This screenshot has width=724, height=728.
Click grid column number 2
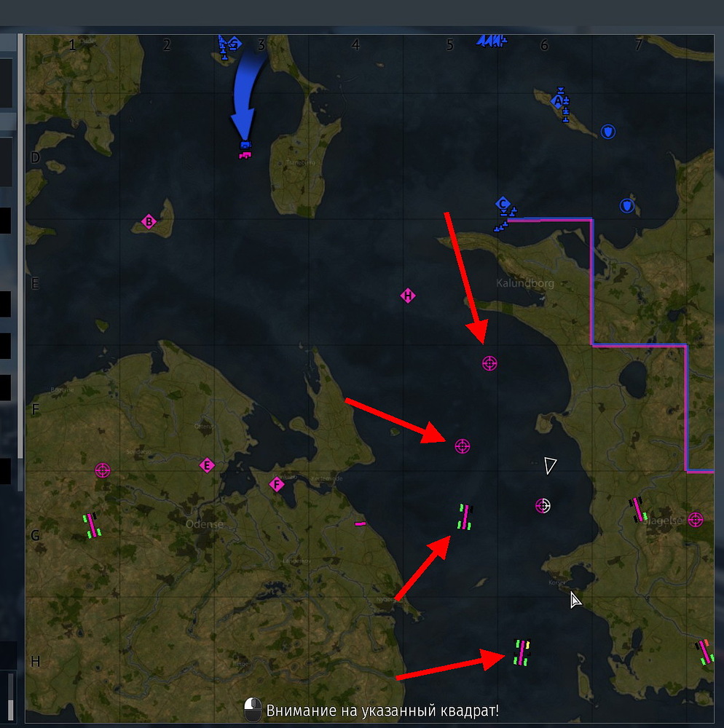tap(167, 45)
